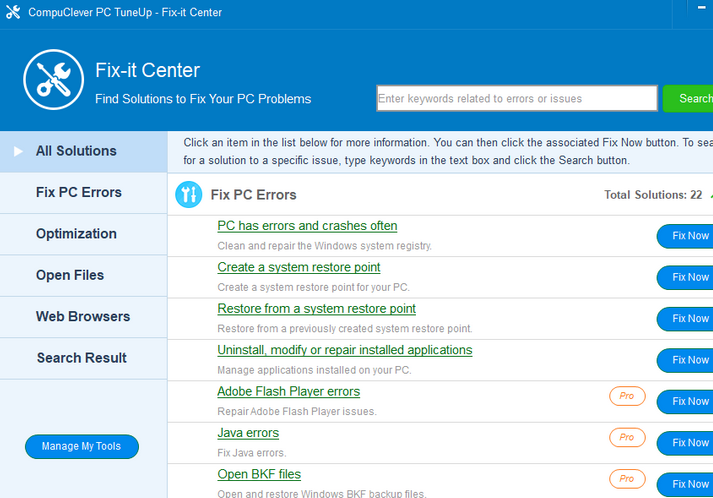This screenshot has width=713, height=498.
Task: Open 'Create a system restore point' link
Action: tap(299, 267)
